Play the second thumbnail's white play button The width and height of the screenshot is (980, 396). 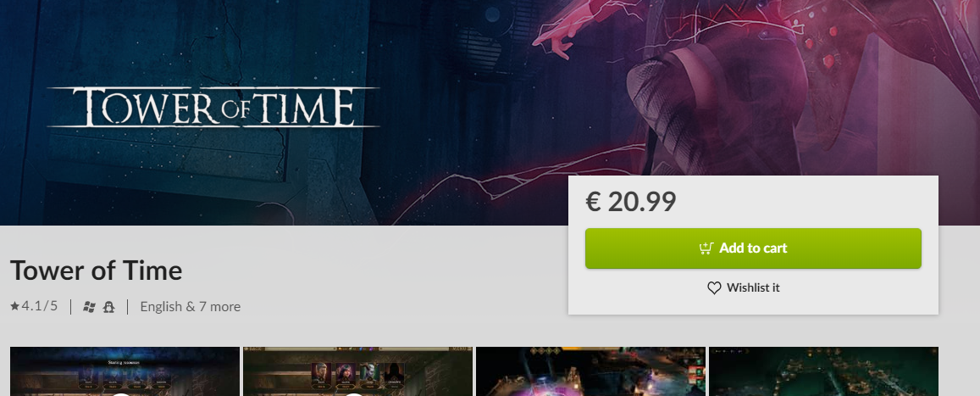[354, 394]
